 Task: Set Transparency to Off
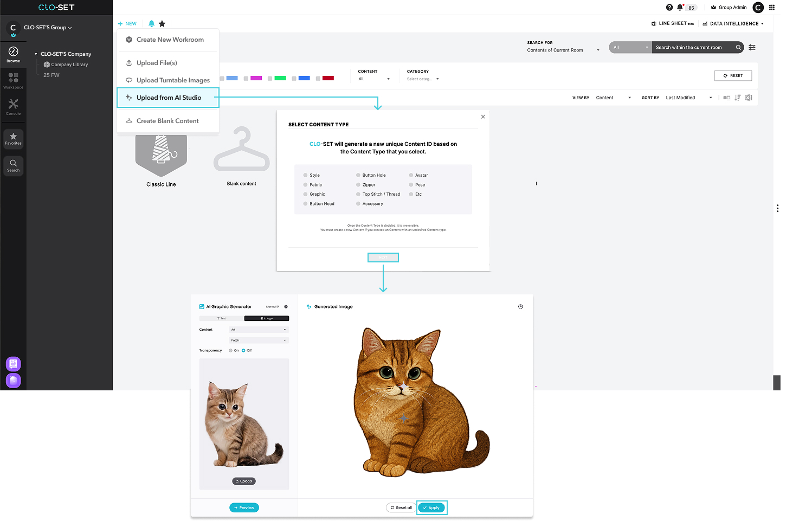(243, 350)
